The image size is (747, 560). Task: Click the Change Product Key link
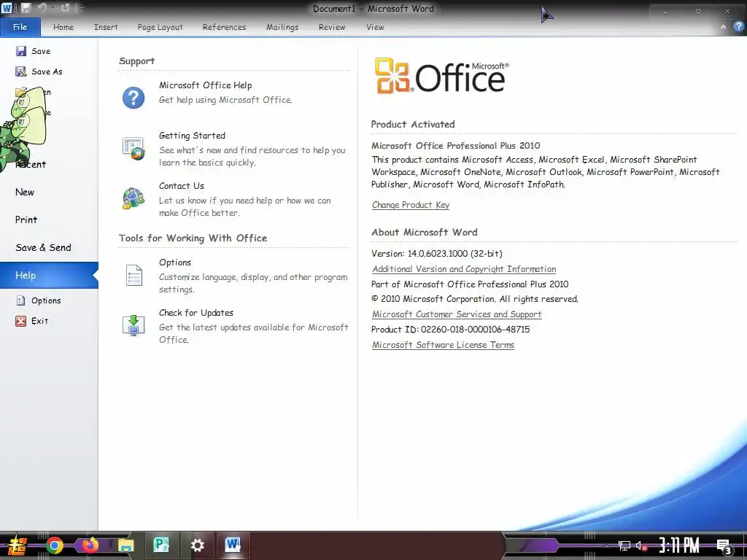click(411, 205)
